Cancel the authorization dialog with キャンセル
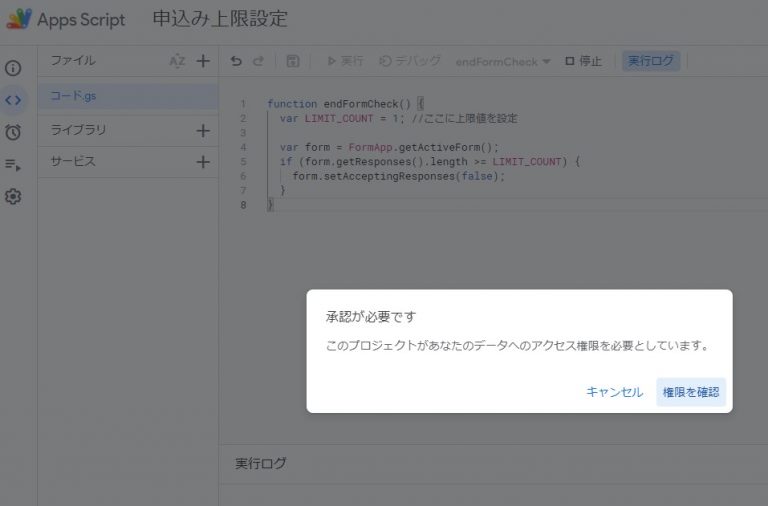768x506 pixels. [615, 392]
